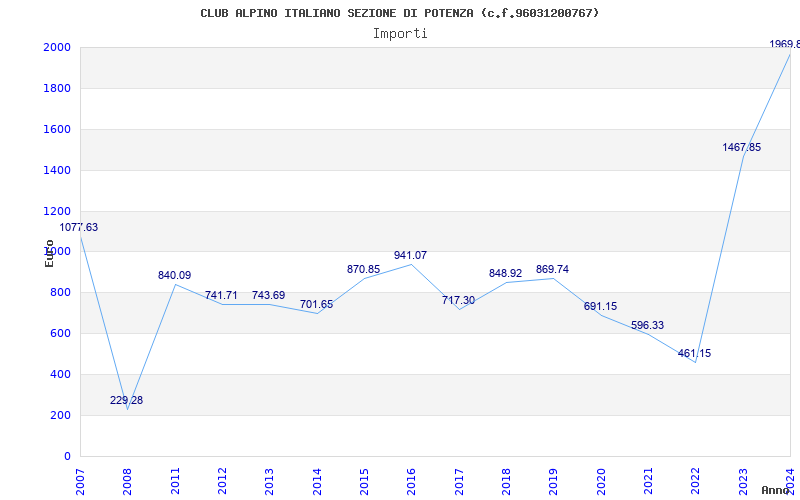Viewport: 800px width, 500px height.
Task: Click the y-axis value 0
Action: [x=67, y=457]
